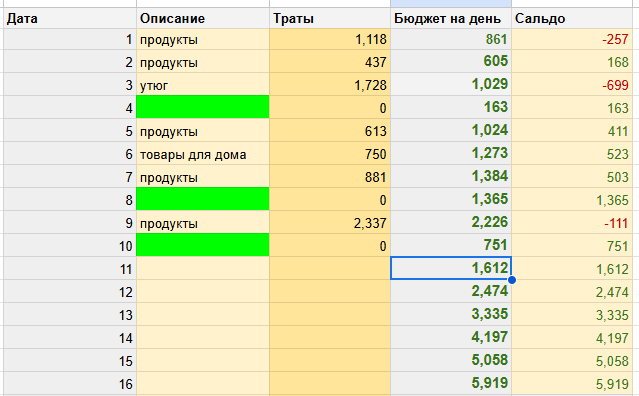Click the selected budget cell 1,612
639x396 pixels.
(451, 268)
